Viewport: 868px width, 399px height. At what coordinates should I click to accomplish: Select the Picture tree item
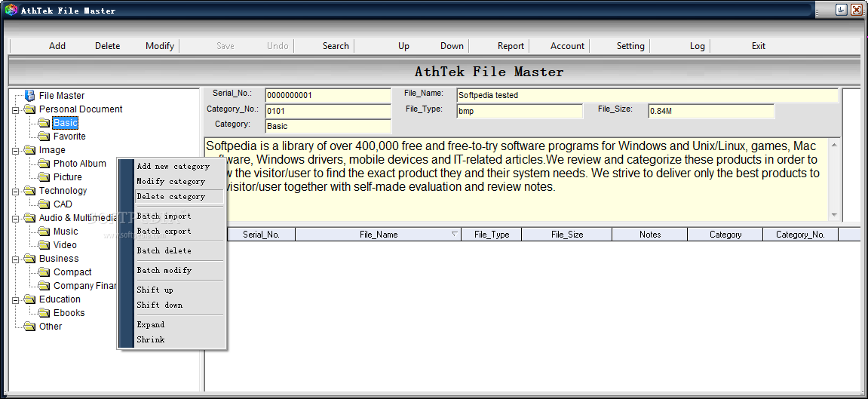(x=68, y=177)
